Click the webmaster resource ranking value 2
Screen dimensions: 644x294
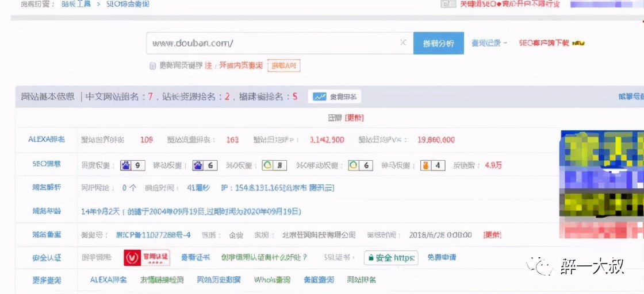tap(227, 97)
